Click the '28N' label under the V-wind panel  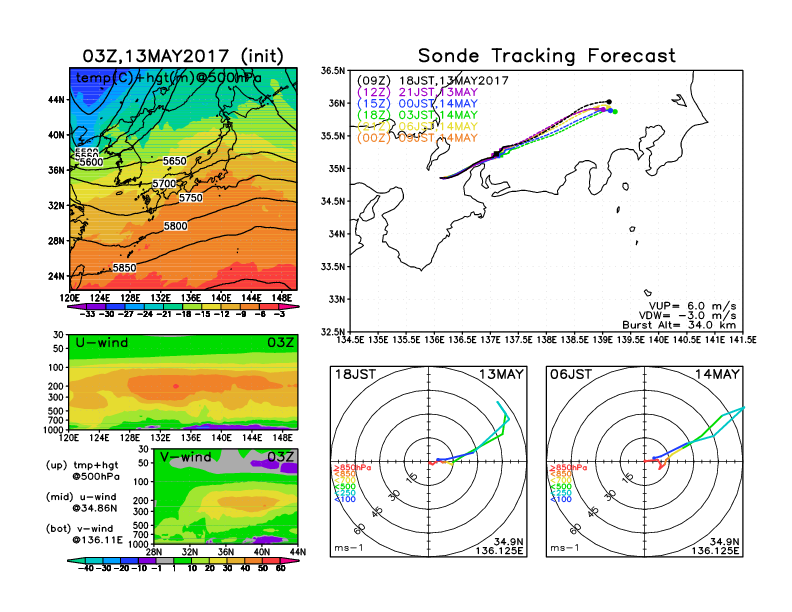click(x=153, y=552)
